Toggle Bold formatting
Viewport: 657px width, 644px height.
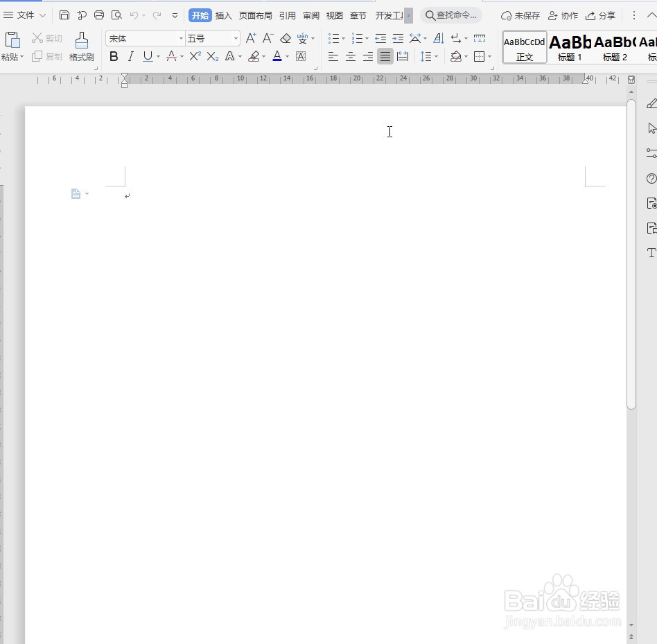[114, 56]
